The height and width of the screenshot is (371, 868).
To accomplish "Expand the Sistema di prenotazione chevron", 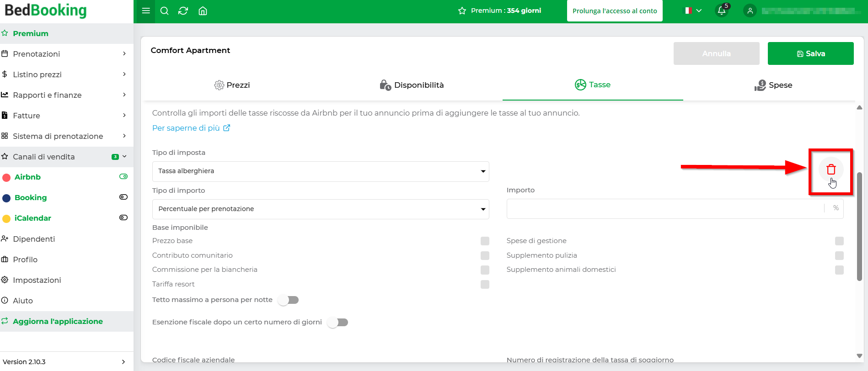I will pos(124,136).
